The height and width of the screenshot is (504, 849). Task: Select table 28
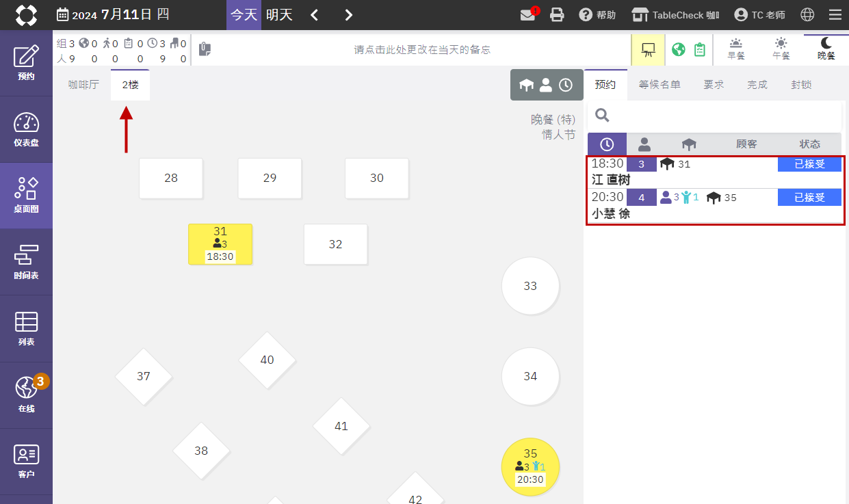coord(171,178)
